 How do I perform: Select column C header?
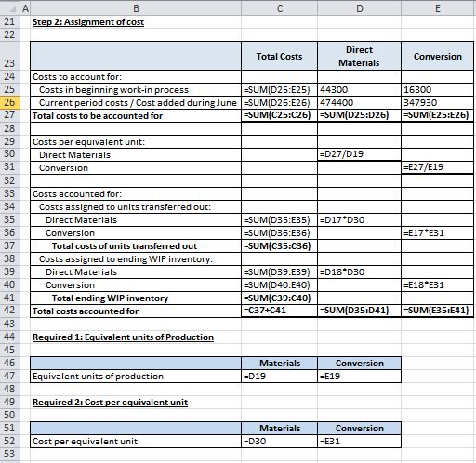coord(279,8)
